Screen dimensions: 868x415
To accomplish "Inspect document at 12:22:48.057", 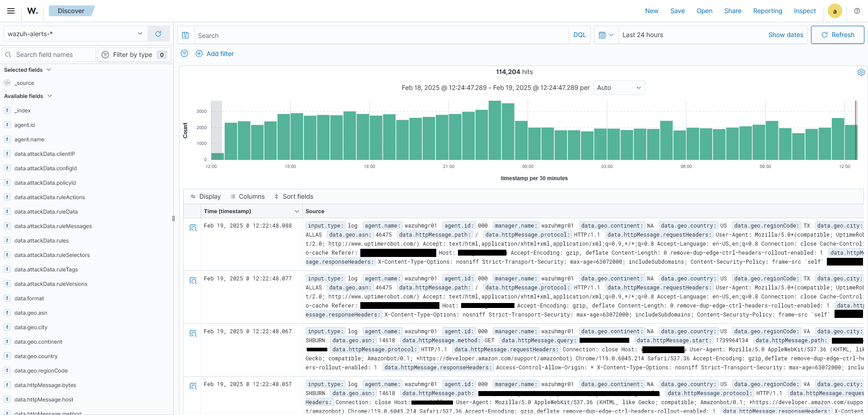I will 193,387.
